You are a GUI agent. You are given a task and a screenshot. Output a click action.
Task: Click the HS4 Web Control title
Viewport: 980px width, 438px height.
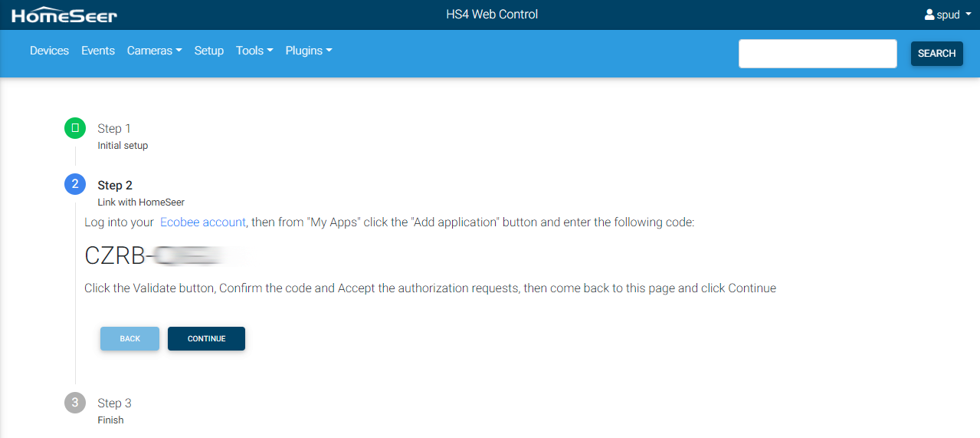click(x=492, y=15)
